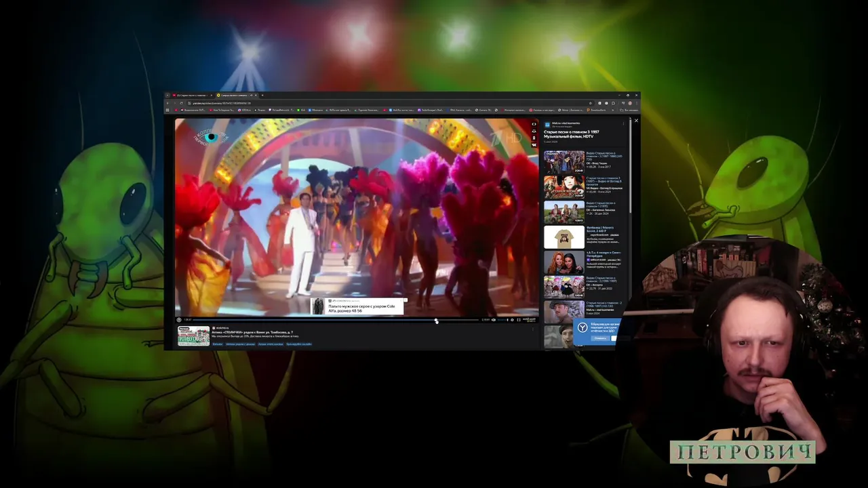This screenshot has width=868, height=488.
Task: Open the 'Все закладки' bookmarks folder
Action: click(629, 110)
